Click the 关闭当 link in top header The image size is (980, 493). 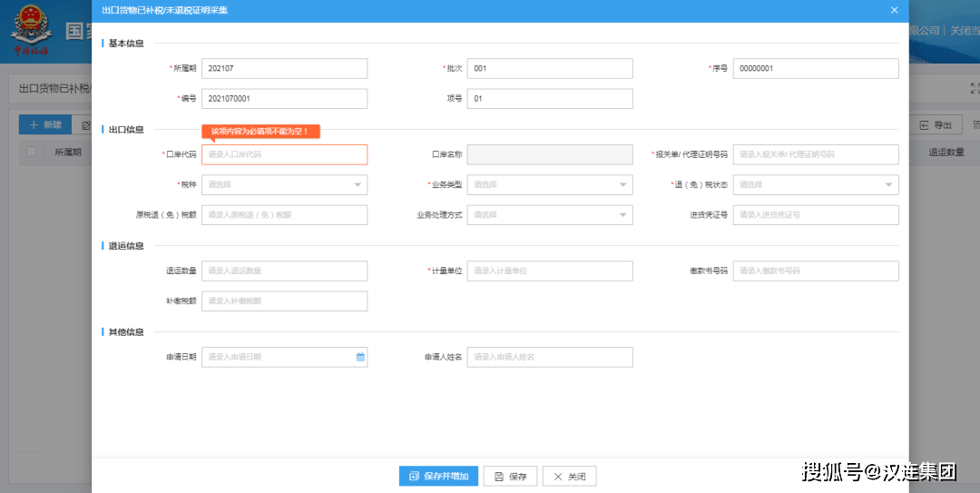coord(965,30)
